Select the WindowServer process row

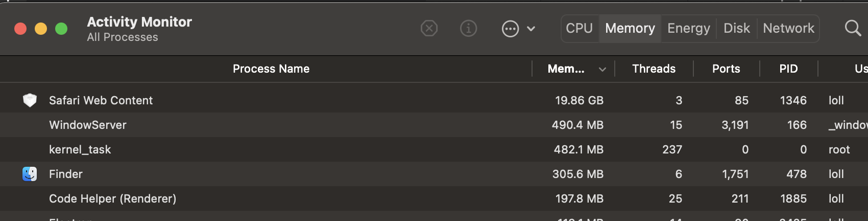pyautogui.click(x=434, y=125)
